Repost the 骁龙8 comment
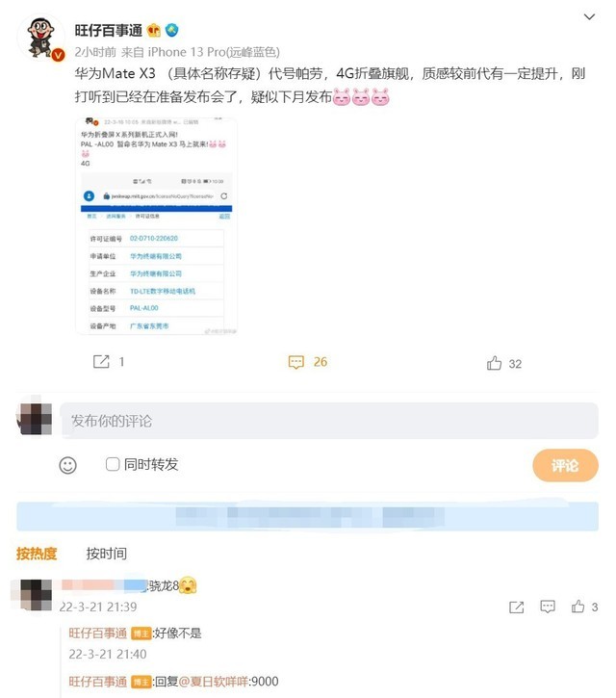Viewport: 616px width, 698px height. tap(516, 607)
